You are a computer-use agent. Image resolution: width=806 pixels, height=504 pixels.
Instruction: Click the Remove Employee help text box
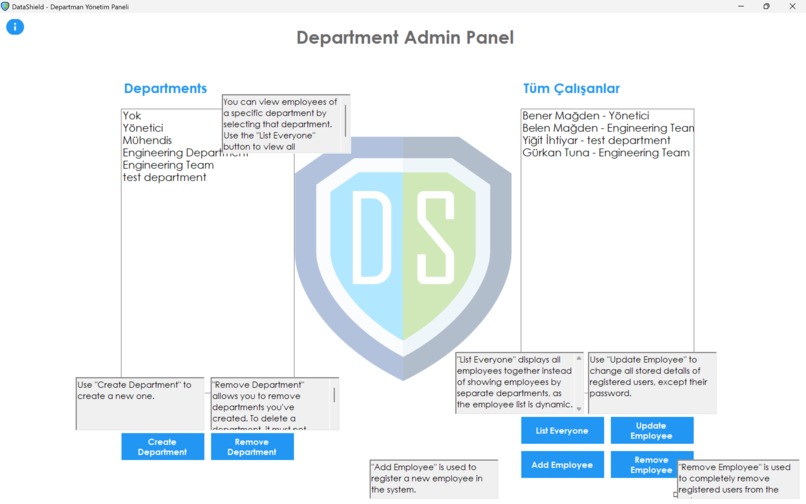(738, 479)
